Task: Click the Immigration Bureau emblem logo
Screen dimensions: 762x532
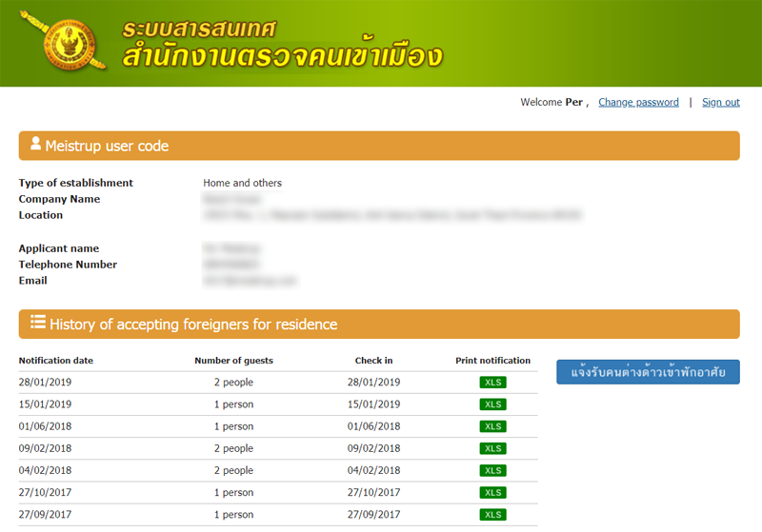Action: coord(63,43)
